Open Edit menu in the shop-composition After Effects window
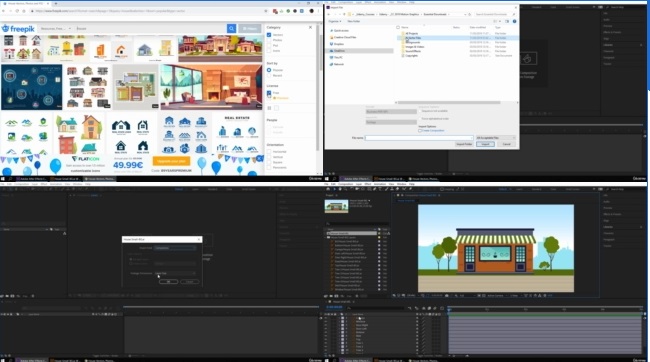 [333, 184]
